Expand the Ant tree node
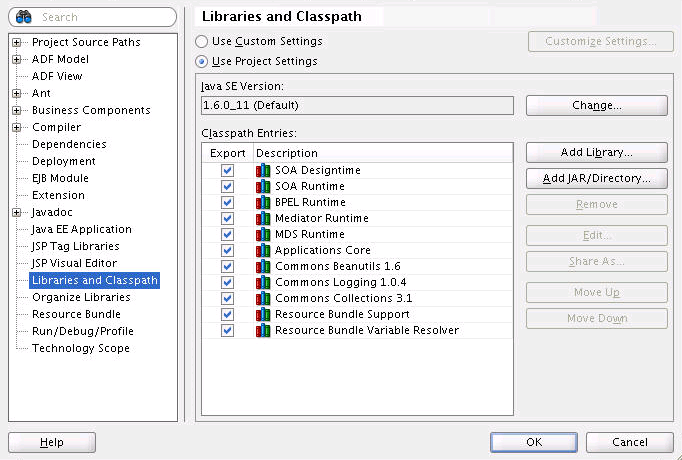The height and width of the screenshot is (460, 682). 17,93
